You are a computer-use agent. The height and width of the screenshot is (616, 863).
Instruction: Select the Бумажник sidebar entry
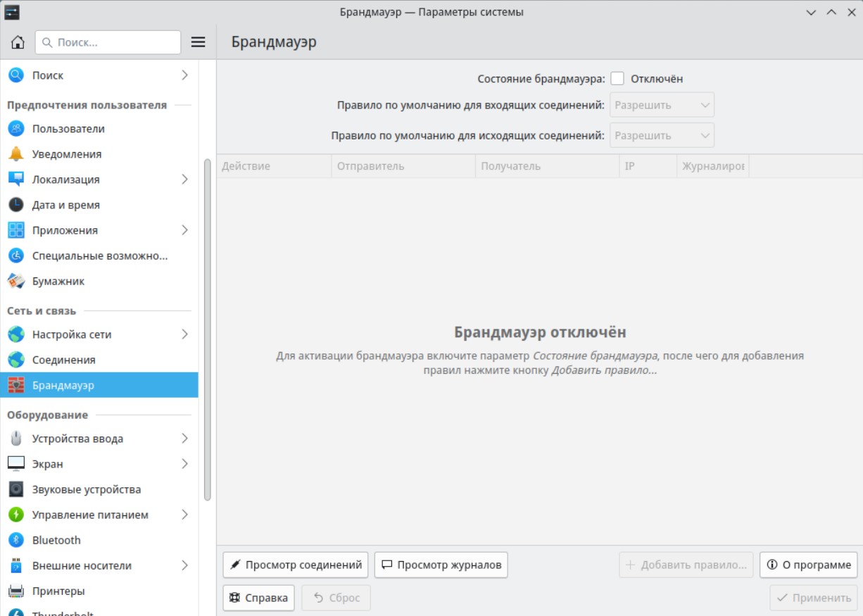coord(99,281)
